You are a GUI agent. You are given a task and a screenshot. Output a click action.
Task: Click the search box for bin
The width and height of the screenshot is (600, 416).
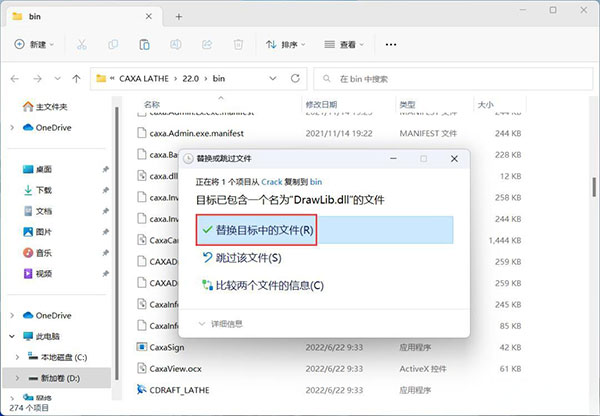pos(453,79)
